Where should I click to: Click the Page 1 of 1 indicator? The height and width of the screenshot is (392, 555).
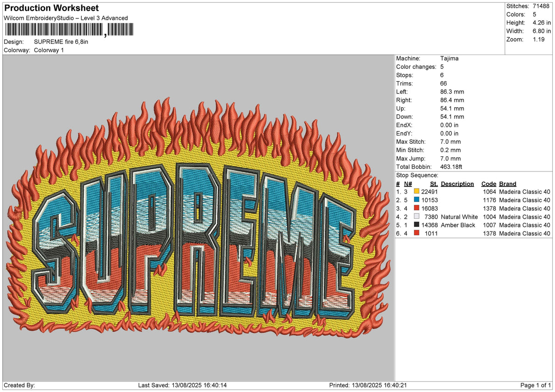536,386
